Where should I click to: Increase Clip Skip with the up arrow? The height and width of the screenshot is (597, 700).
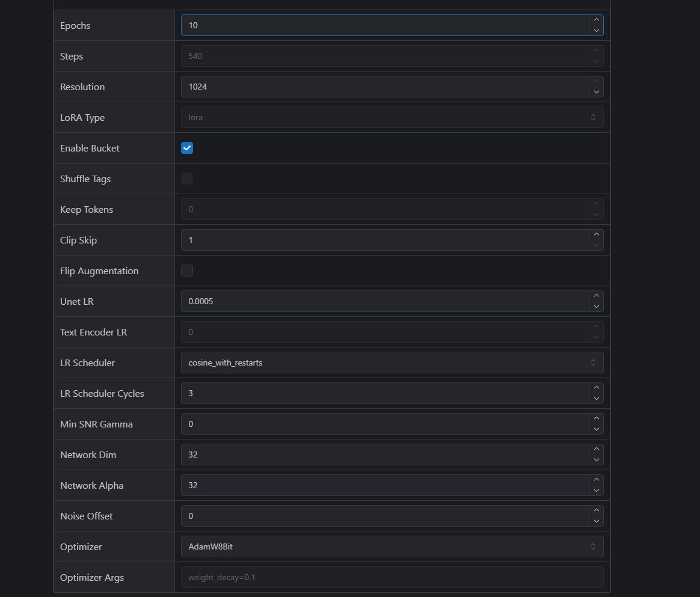pyautogui.click(x=597, y=234)
